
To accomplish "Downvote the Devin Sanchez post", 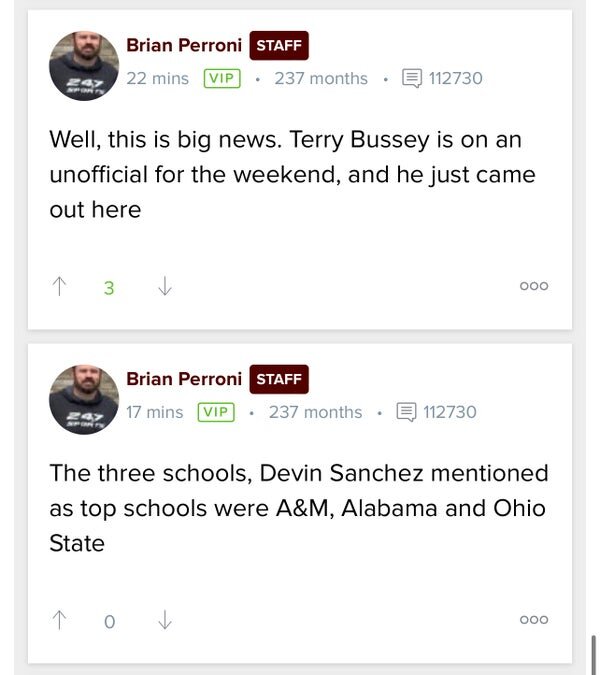I will pyautogui.click(x=165, y=620).
